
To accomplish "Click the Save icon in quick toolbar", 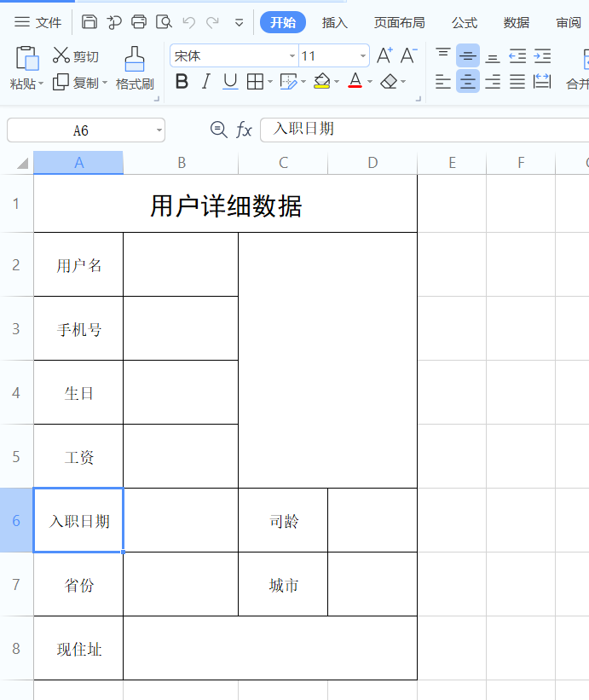I will point(90,22).
